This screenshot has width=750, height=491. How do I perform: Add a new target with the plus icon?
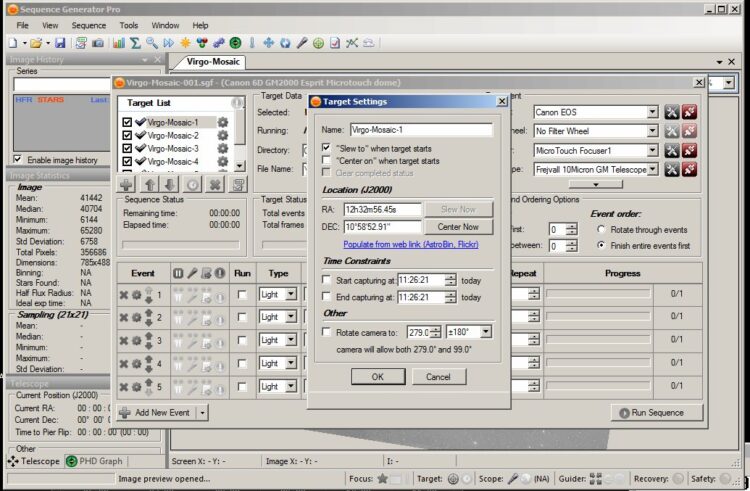pyautogui.click(x=127, y=184)
